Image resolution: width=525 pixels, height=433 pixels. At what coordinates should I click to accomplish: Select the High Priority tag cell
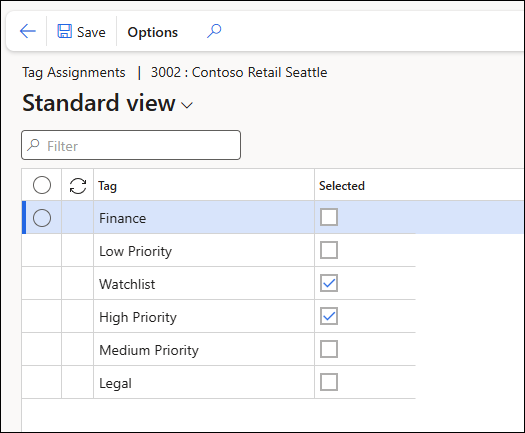(x=204, y=317)
